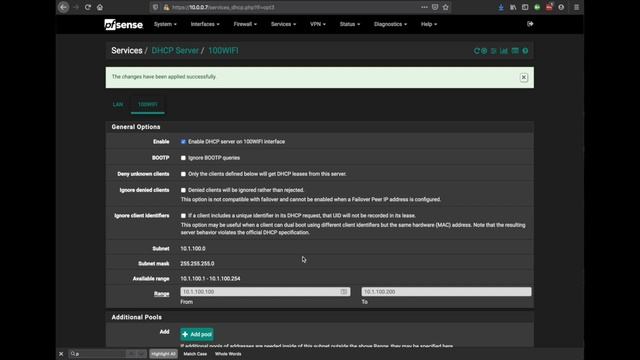Open the Status dropdown menu
Viewport: 640px width, 360px height.
click(x=350, y=24)
